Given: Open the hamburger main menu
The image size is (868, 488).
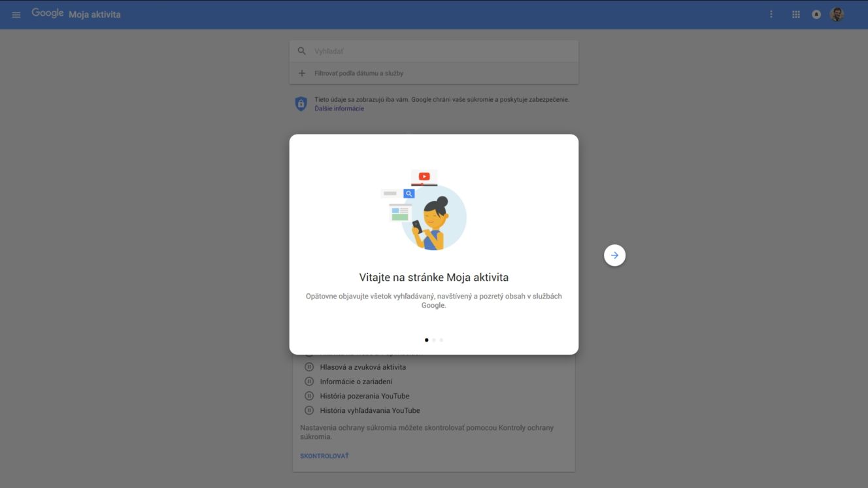Looking at the screenshot, I should (x=16, y=14).
